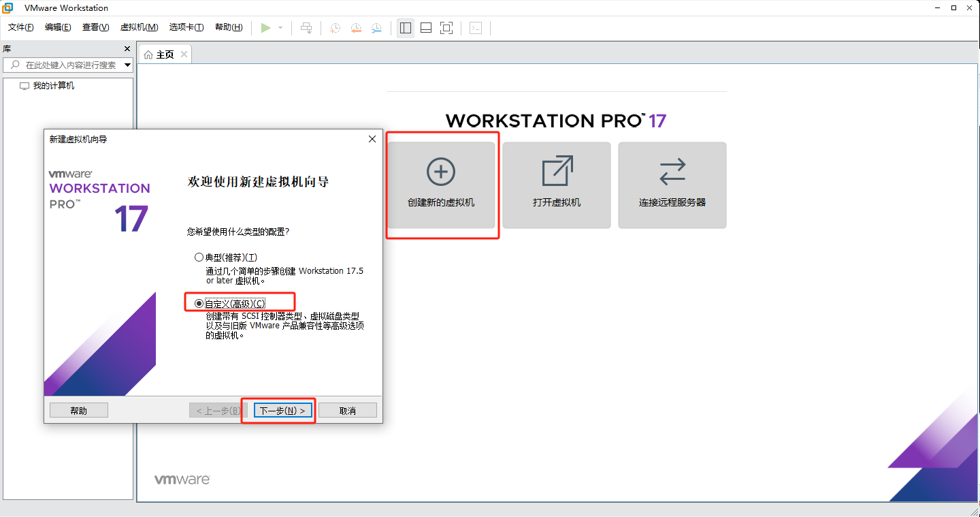Click the VMware Workstation title bar logo

[8, 7]
